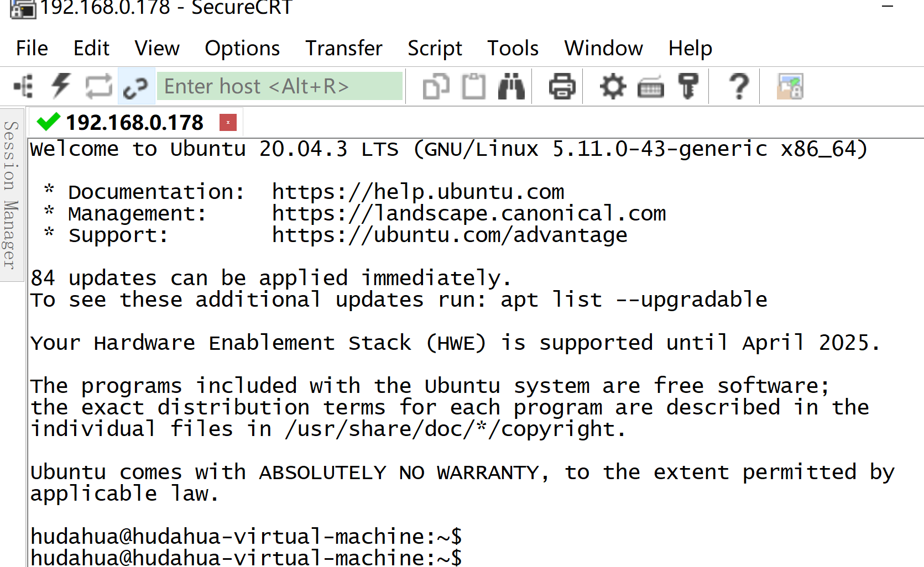Click the Reconnect session icon

pyautogui.click(x=98, y=86)
